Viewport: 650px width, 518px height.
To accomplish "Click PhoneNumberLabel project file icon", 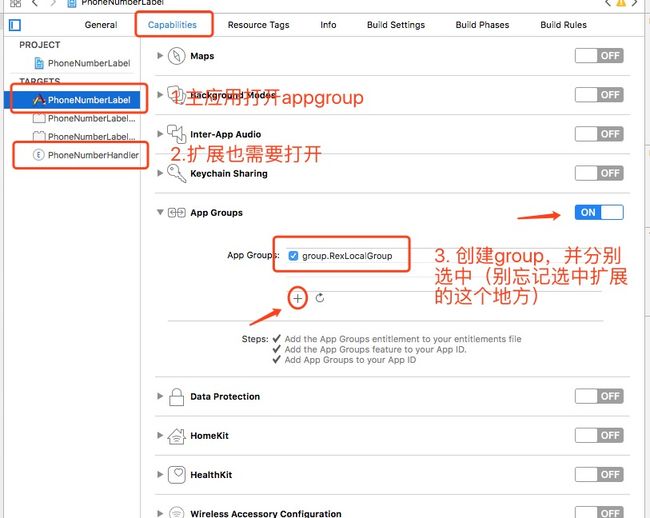I will [39, 63].
